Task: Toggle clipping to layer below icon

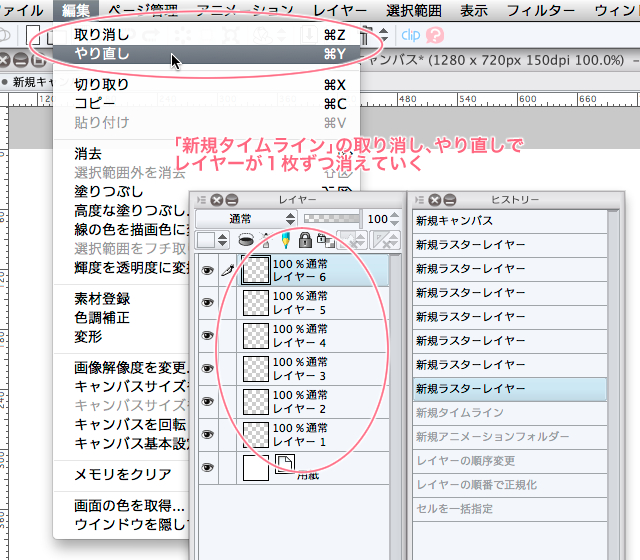Action: (x=246, y=240)
